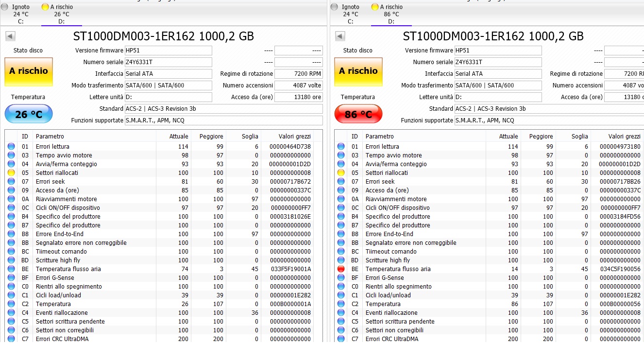Click the red 86 °C temperature badge
644x343 pixels.
[358, 115]
